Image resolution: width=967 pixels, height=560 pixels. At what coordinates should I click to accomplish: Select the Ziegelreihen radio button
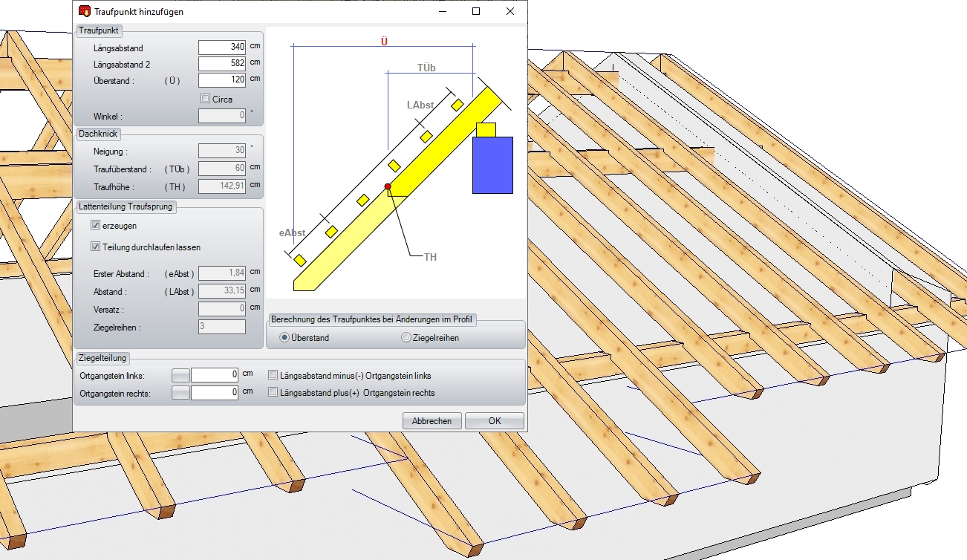(x=406, y=338)
